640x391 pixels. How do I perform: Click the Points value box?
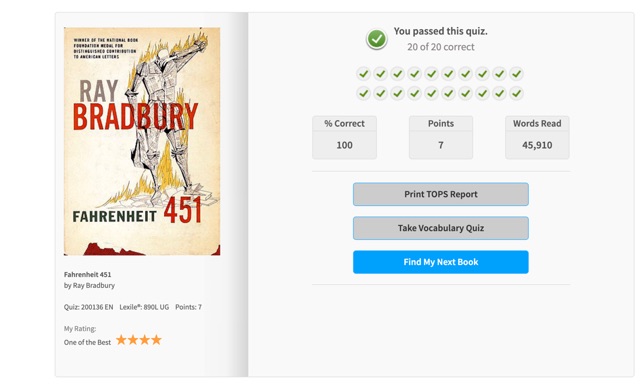(441, 138)
